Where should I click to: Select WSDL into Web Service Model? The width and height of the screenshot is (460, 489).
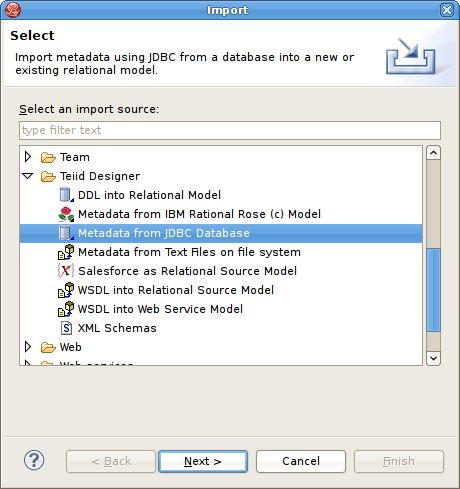pos(160,309)
